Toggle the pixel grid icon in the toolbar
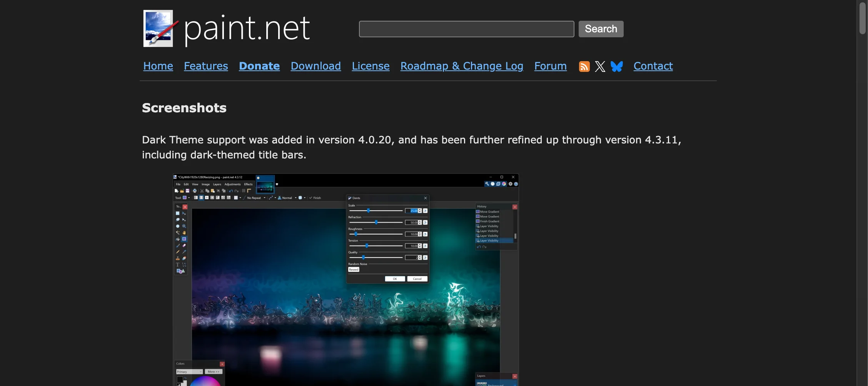The image size is (868, 386). click(x=244, y=191)
